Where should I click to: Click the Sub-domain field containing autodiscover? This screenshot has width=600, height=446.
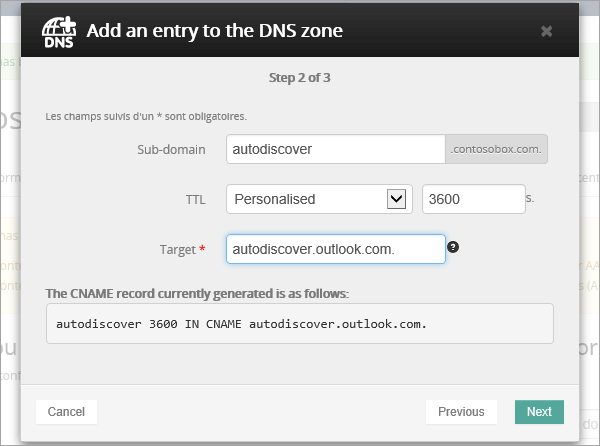coord(335,149)
